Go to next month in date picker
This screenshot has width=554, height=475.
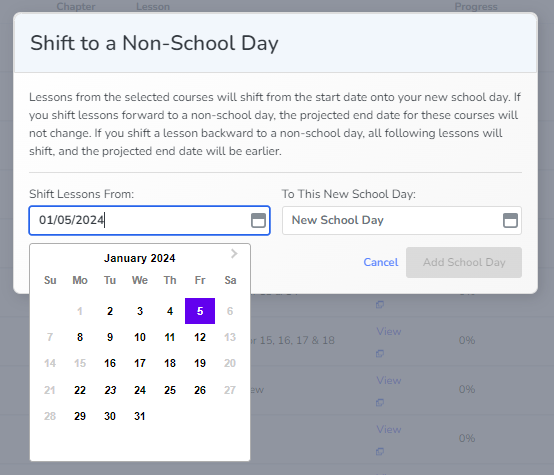pos(234,253)
